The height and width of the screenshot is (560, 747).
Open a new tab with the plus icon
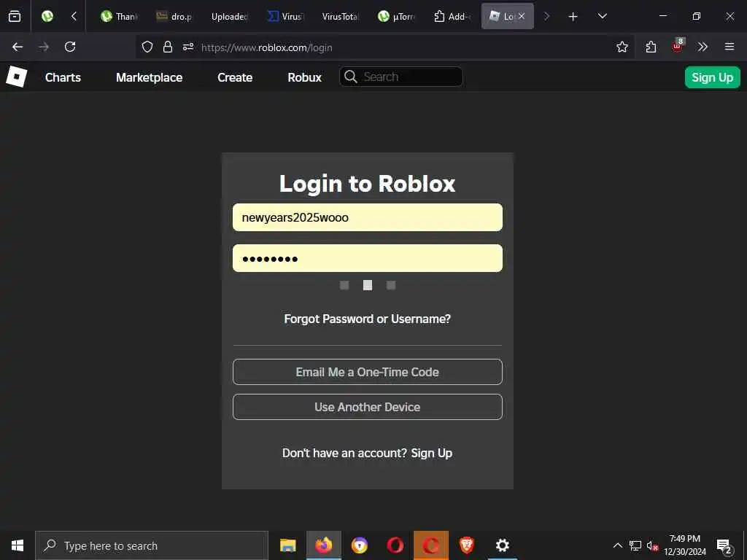coord(573,17)
